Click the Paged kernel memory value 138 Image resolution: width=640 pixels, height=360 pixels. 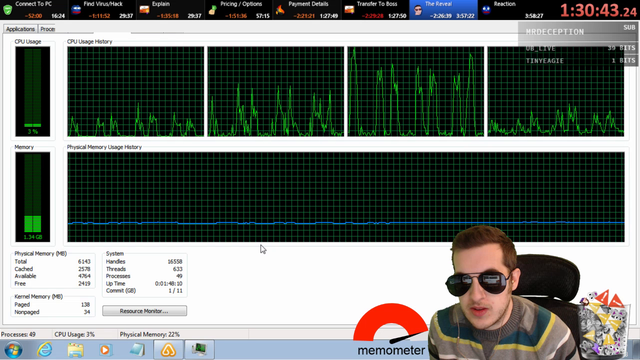coord(85,304)
